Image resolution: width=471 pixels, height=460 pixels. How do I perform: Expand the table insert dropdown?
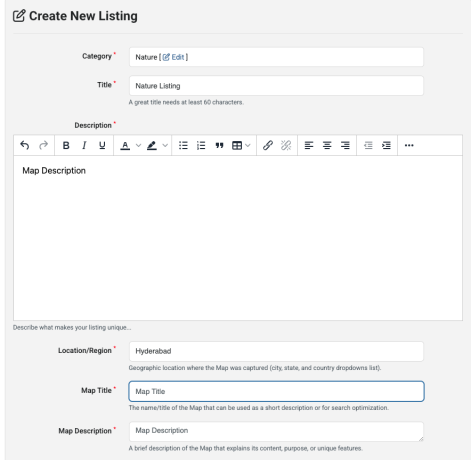(x=248, y=145)
